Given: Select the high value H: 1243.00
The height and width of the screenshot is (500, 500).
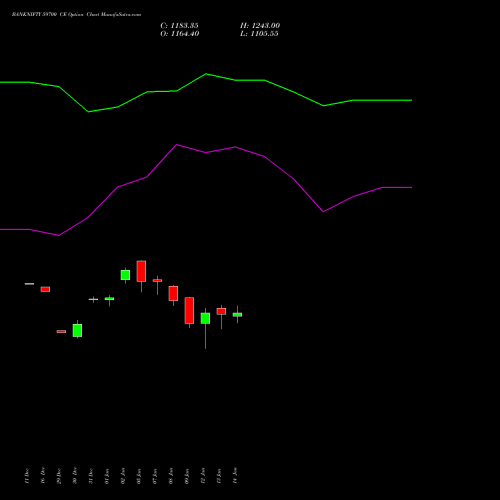Looking at the screenshot, I should pyautogui.click(x=260, y=26).
